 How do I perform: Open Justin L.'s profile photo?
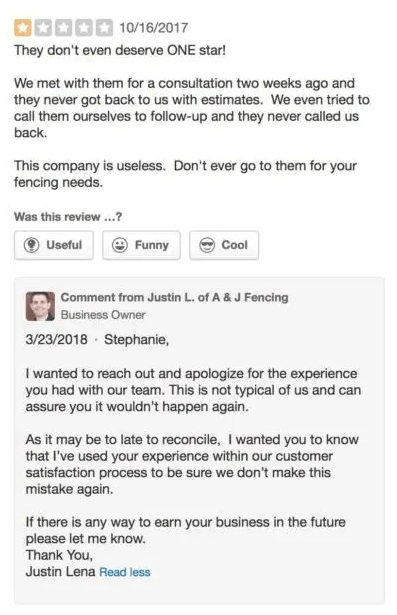pyautogui.click(x=40, y=306)
